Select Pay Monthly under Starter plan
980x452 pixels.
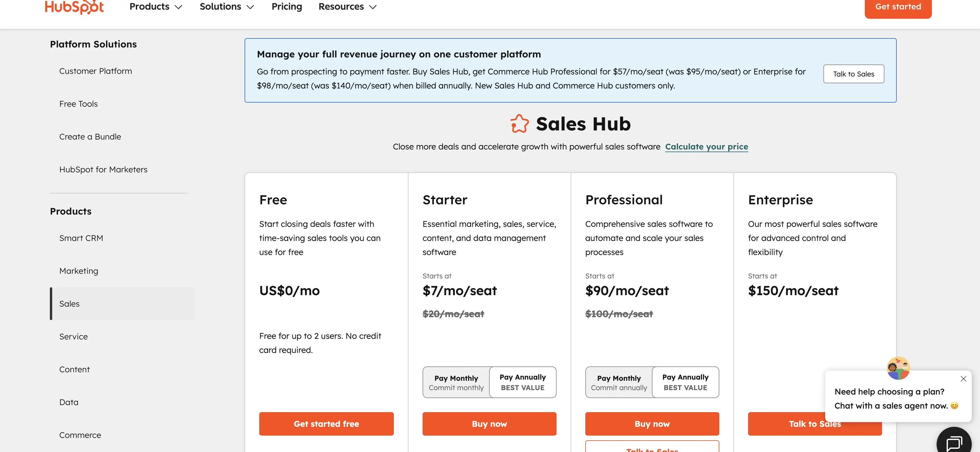pos(456,383)
